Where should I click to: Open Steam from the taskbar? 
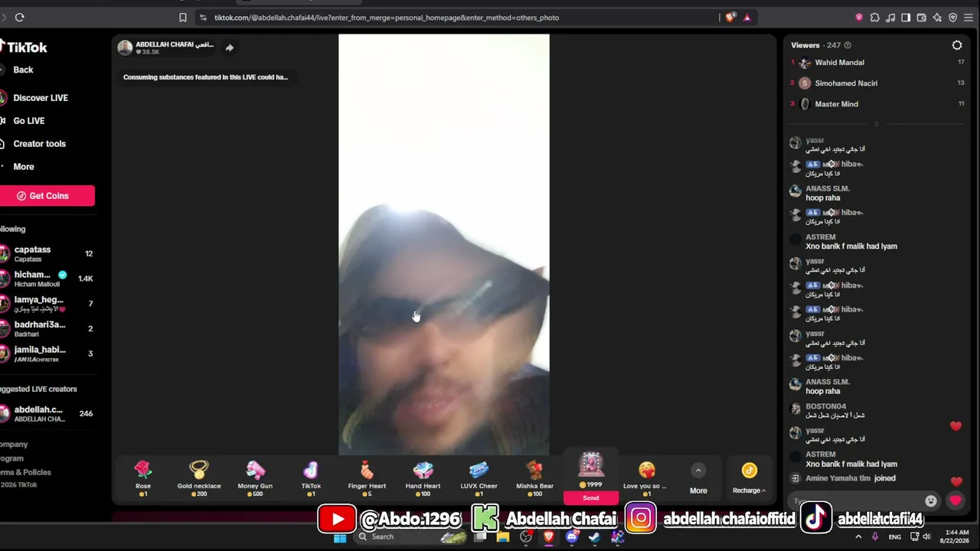[595, 537]
